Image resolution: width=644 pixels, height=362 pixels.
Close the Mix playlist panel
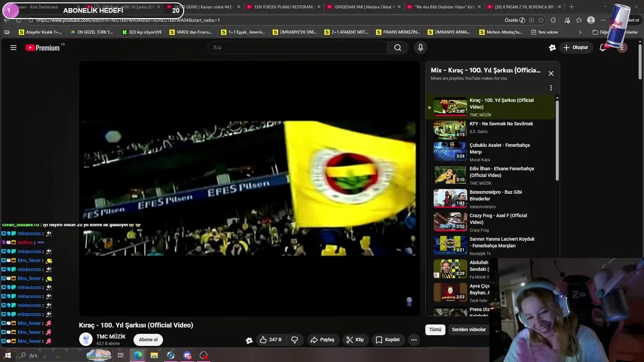(x=551, y=73)
